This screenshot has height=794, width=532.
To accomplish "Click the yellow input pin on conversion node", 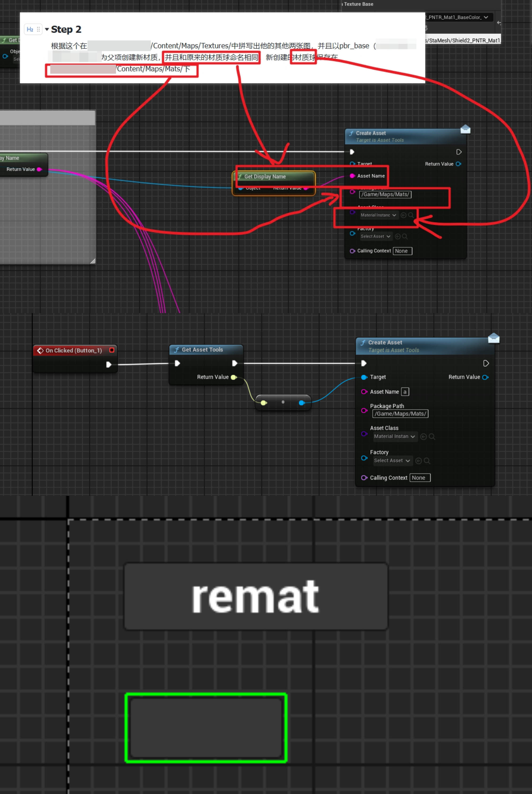I will click(x=264, y=403).
